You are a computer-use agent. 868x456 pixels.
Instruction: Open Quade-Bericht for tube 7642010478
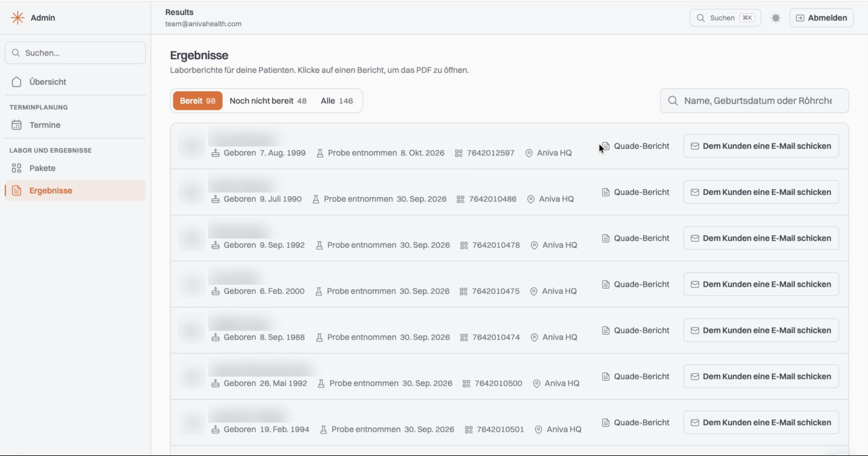(635, 238)
